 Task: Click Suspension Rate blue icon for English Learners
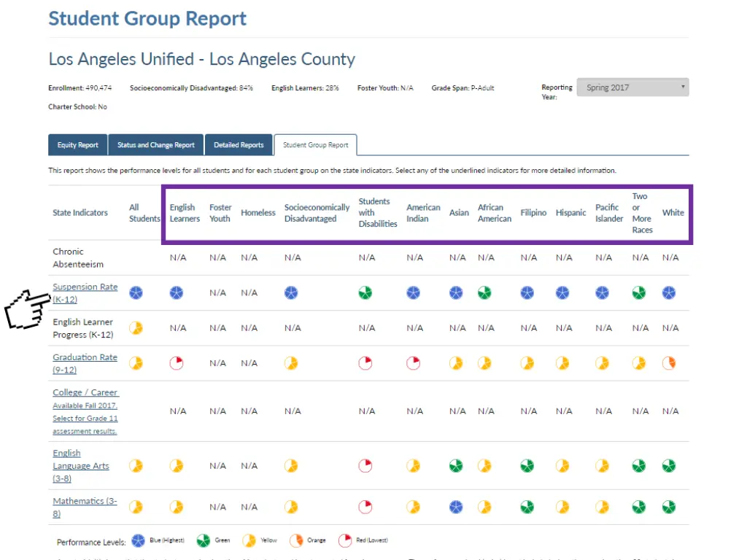tap(177, 292)
